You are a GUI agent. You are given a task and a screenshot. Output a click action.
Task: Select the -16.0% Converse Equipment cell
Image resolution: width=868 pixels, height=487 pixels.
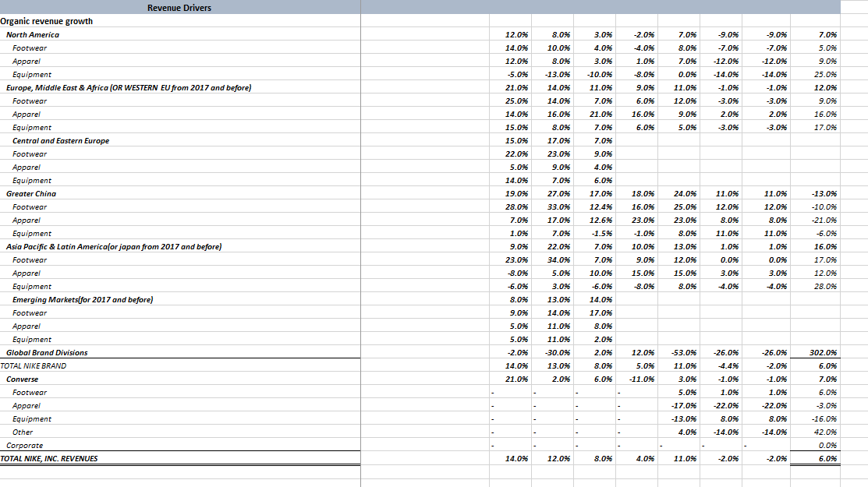click(816, 419)
